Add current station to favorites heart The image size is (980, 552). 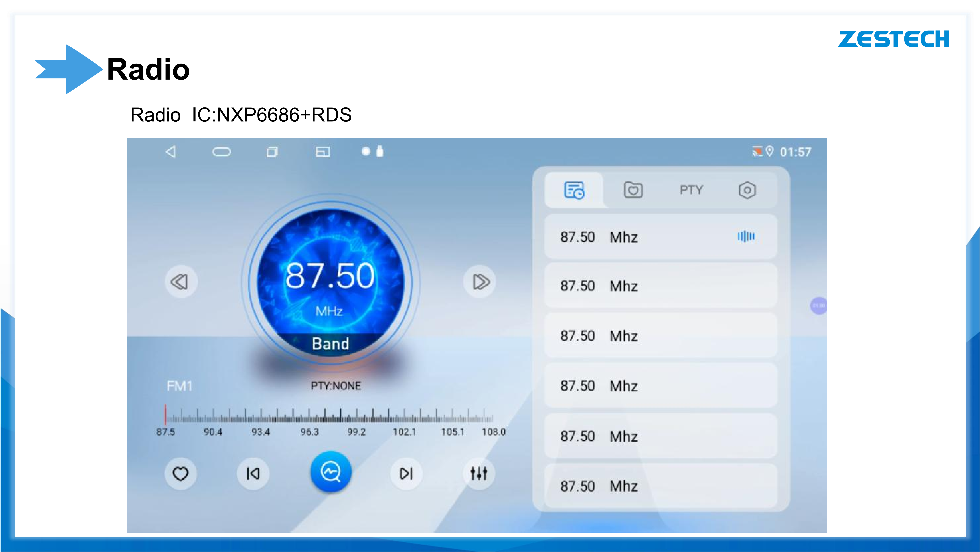(180, 474)
